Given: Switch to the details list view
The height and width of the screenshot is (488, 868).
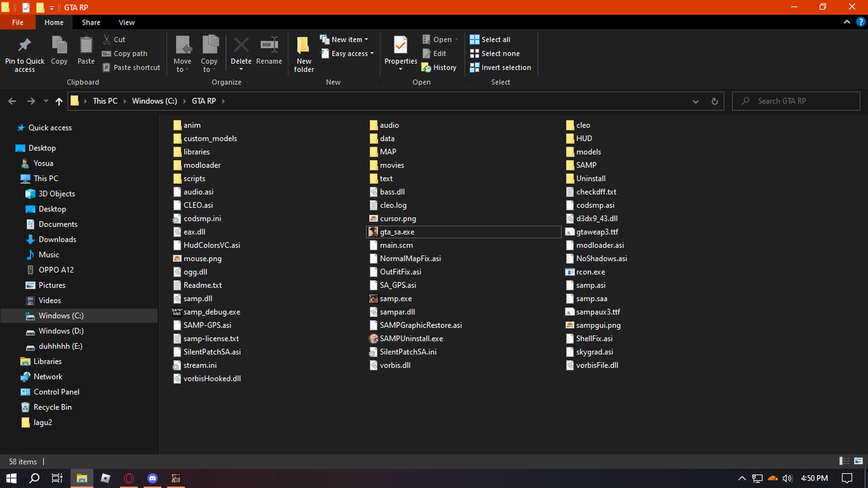Looking at the screenshot, I should (844, 462).
